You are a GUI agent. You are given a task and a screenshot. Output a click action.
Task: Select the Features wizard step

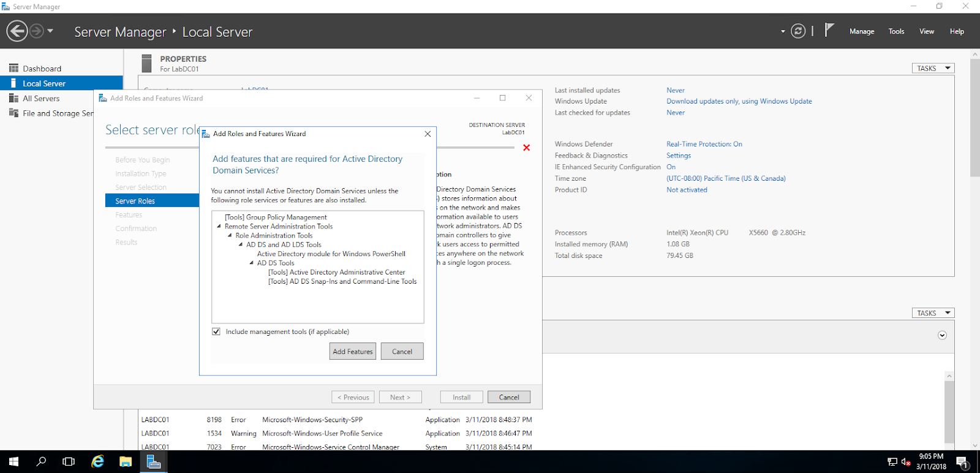point(129,215)
